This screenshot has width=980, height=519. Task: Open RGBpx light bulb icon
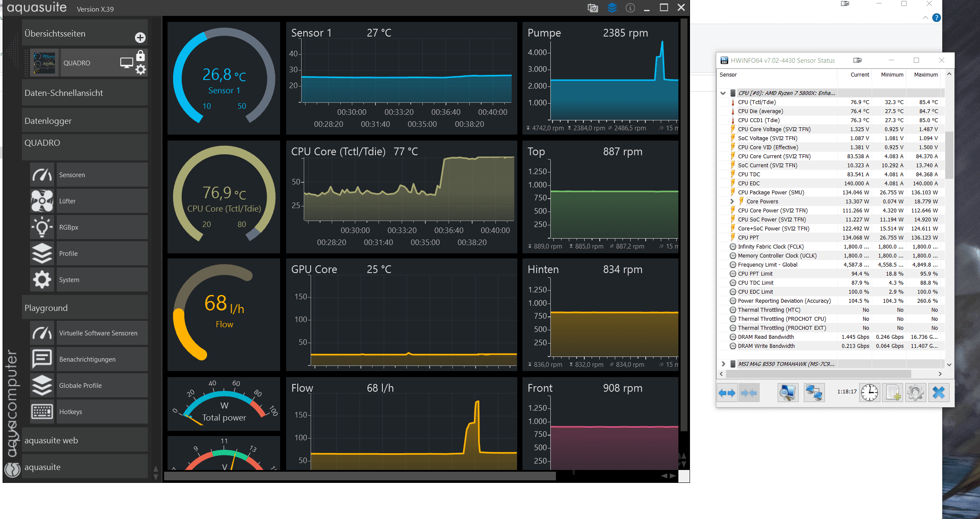click(x=42, y=227)
